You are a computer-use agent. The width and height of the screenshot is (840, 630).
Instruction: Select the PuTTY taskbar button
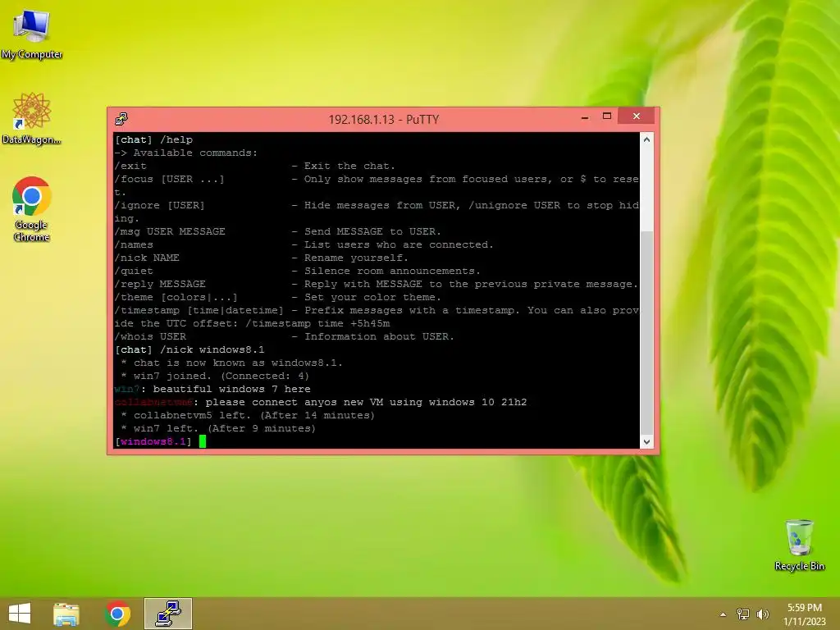click(x=168, y=614)
